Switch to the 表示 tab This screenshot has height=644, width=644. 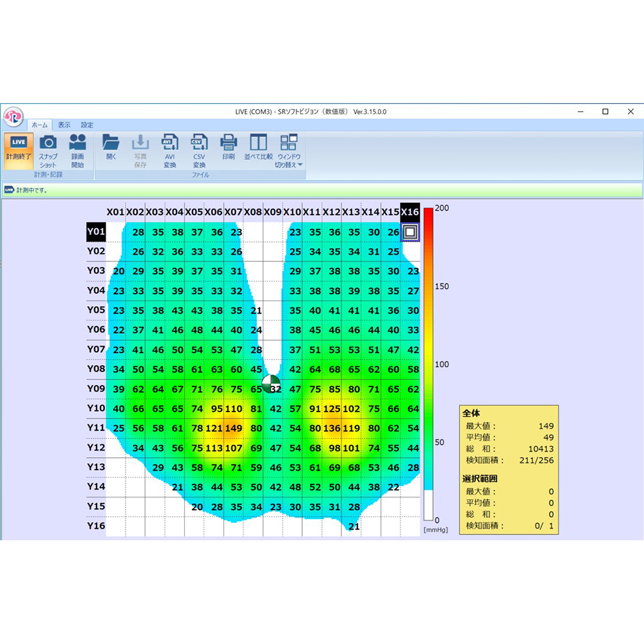click(x=64, y=125)
